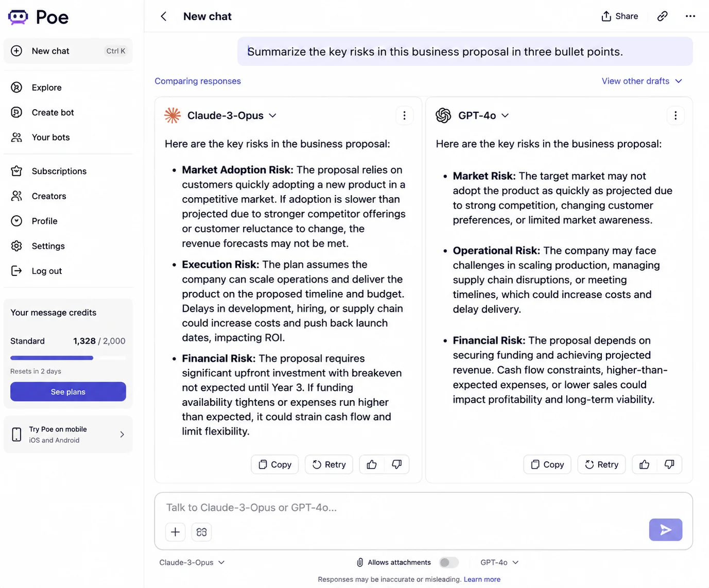Viewport: 709px width, 588px height.
Task: Open the Claude-3-Opus response options menu
Action: [x=405, y=116]
